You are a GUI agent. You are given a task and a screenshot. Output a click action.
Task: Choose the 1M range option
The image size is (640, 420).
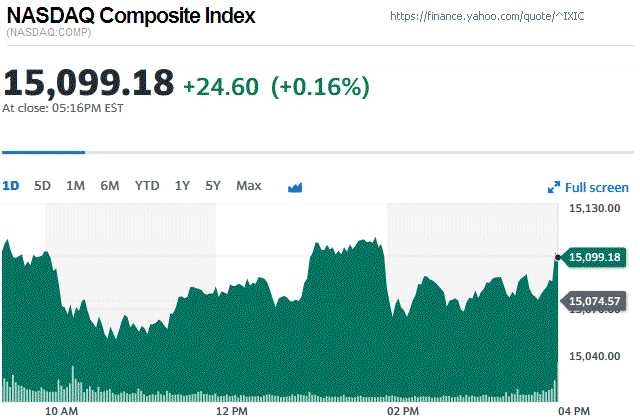point(75,186)
